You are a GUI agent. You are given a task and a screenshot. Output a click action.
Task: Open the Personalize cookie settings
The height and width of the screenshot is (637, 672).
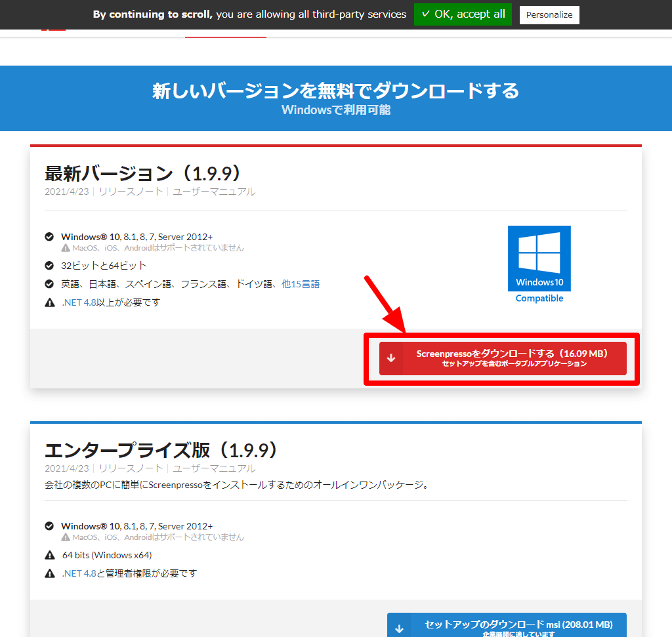(549, 15)
